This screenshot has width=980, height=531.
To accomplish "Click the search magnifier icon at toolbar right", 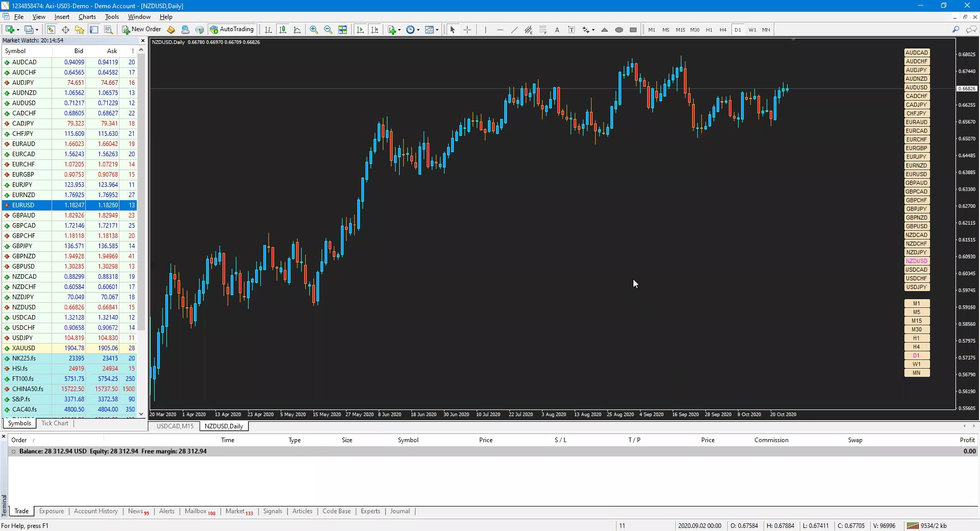I will point(956,30).
